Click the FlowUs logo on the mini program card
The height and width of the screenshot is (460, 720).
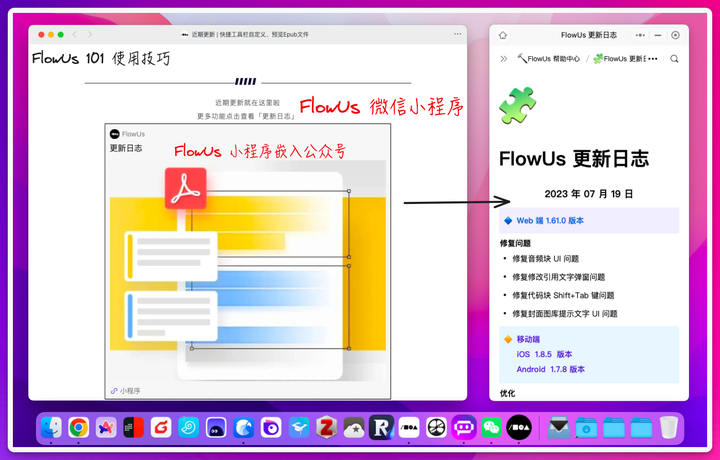tap(115, 134)
